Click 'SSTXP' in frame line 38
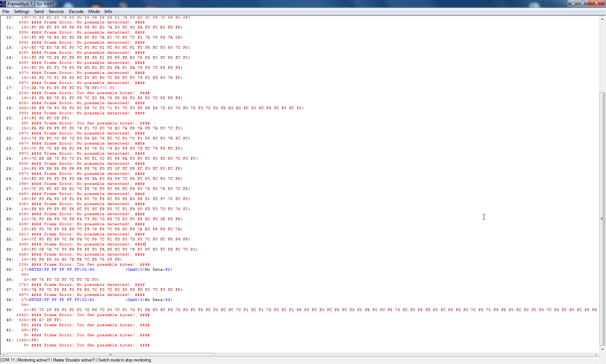The height and width of the screenshot is (364, 606). (x=35, y=300)
